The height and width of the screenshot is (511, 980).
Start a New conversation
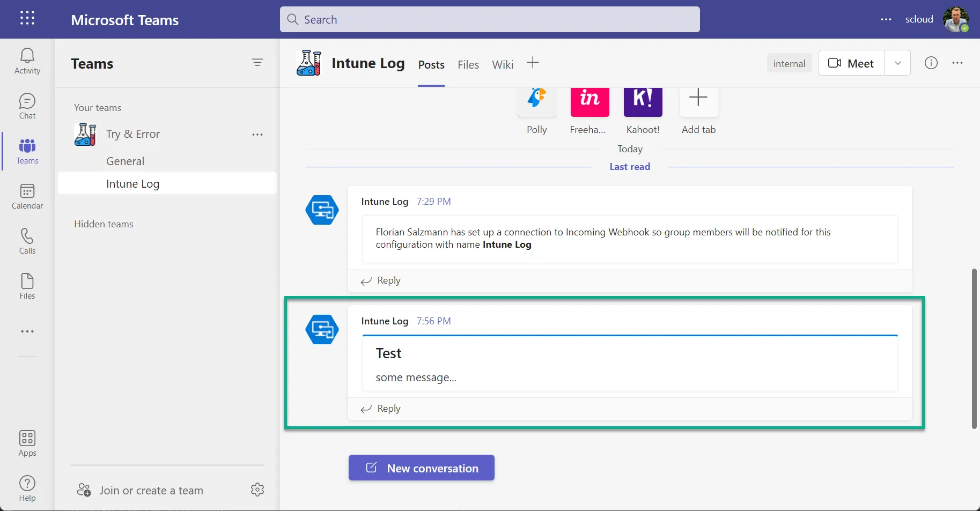(422, 468)
